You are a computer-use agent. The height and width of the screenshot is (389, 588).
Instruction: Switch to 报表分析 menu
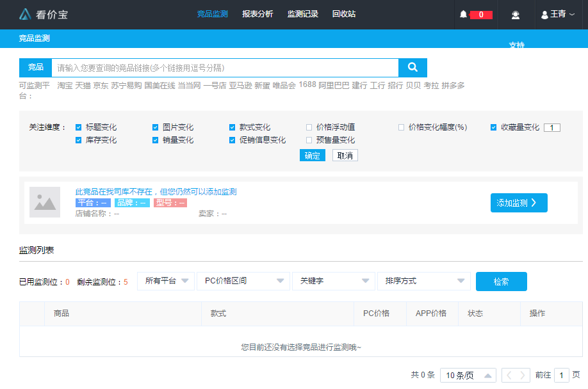257,14
